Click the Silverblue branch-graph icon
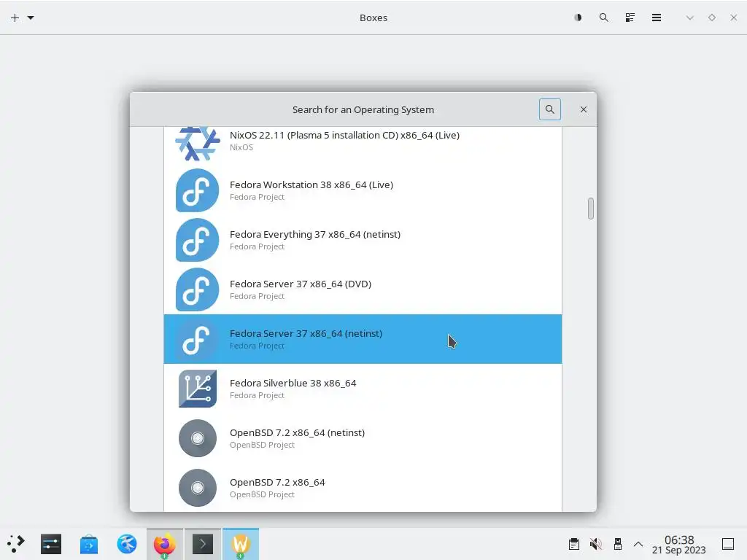The height and width of the screenshot is (560, 747). click(x=197, y=389)
